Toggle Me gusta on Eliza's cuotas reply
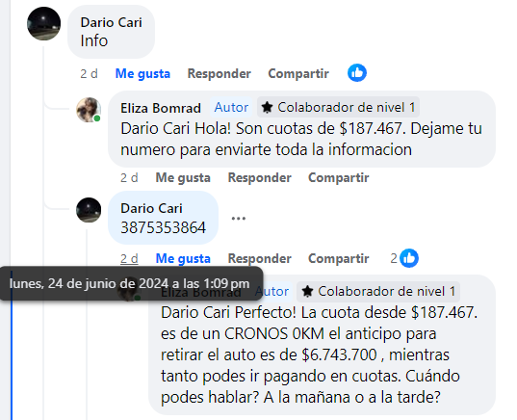This screenshot has width=517, height=420. [x=183, y=177]
